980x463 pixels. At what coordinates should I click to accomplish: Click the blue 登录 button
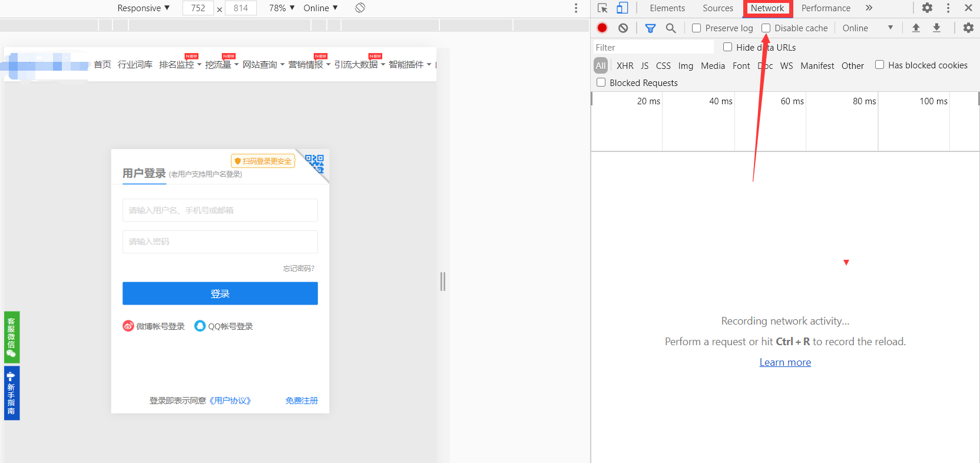pos(220,293)
